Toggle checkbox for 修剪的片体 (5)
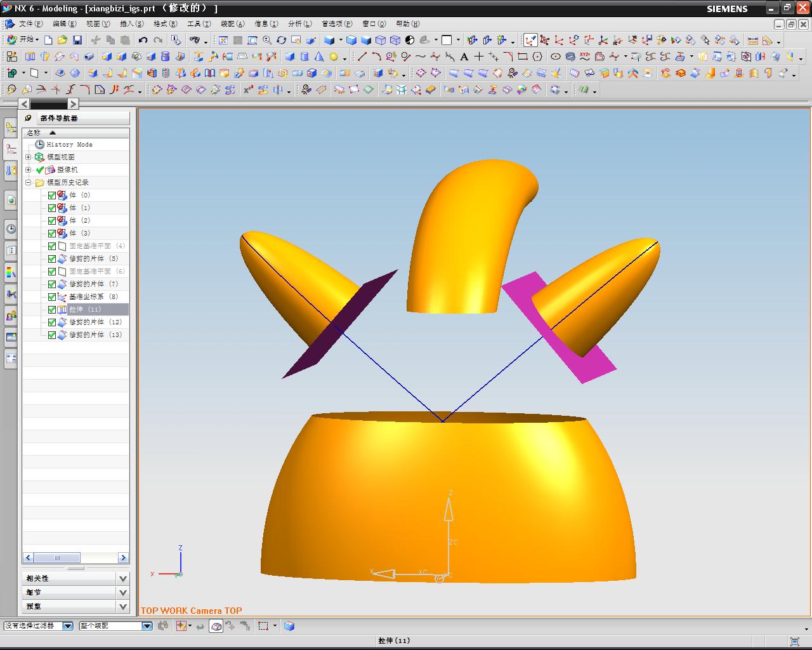The image size is (812, 650). pos(52,258)
